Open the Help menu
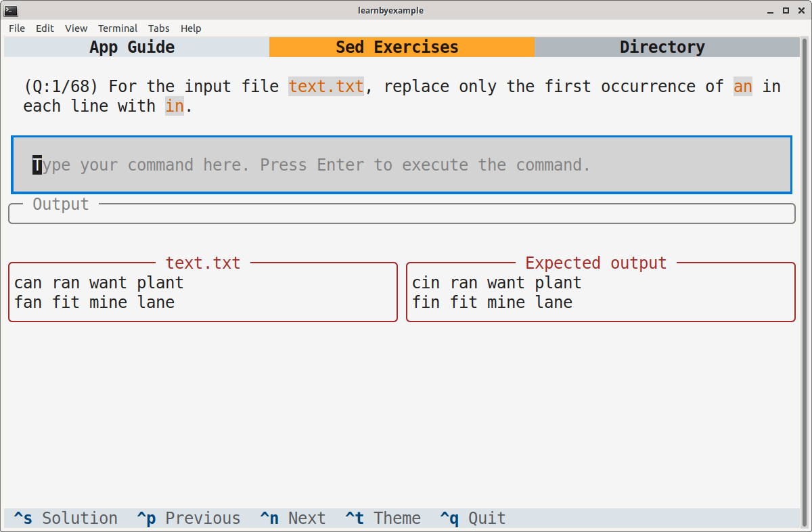This screenshot has width=812, height=532. pyautogui.click(x=191, y=28)
